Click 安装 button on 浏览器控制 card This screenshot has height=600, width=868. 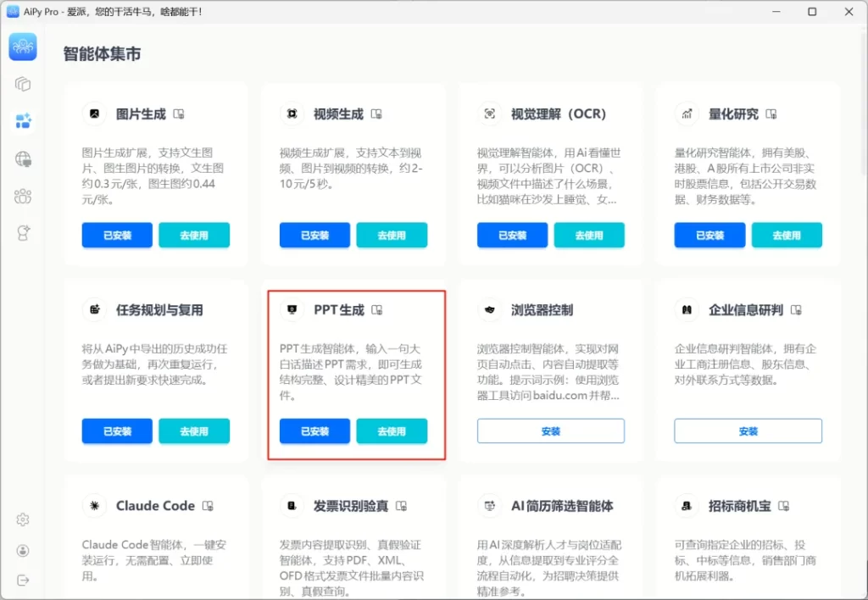pyautogui.click(x=550, y=431)
